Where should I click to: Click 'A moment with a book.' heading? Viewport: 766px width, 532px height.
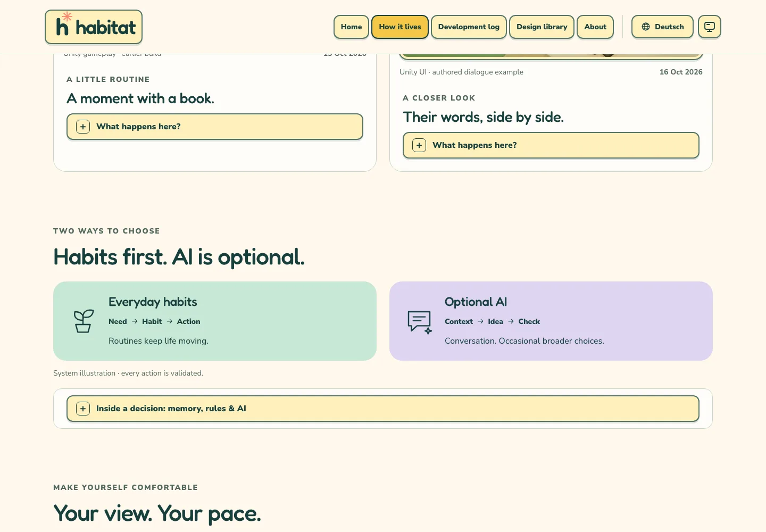pos(140,98)
